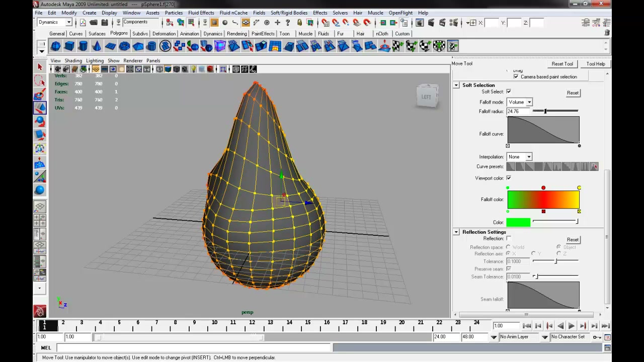Select Z reflection axis radio
The image size is (644, 362).
(x=559, y=254)
